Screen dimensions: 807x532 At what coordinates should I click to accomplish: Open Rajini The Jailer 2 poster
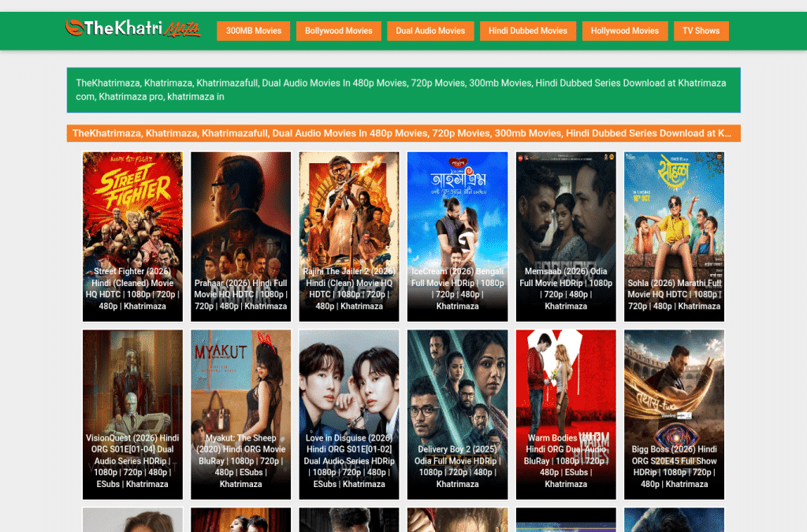349,236
